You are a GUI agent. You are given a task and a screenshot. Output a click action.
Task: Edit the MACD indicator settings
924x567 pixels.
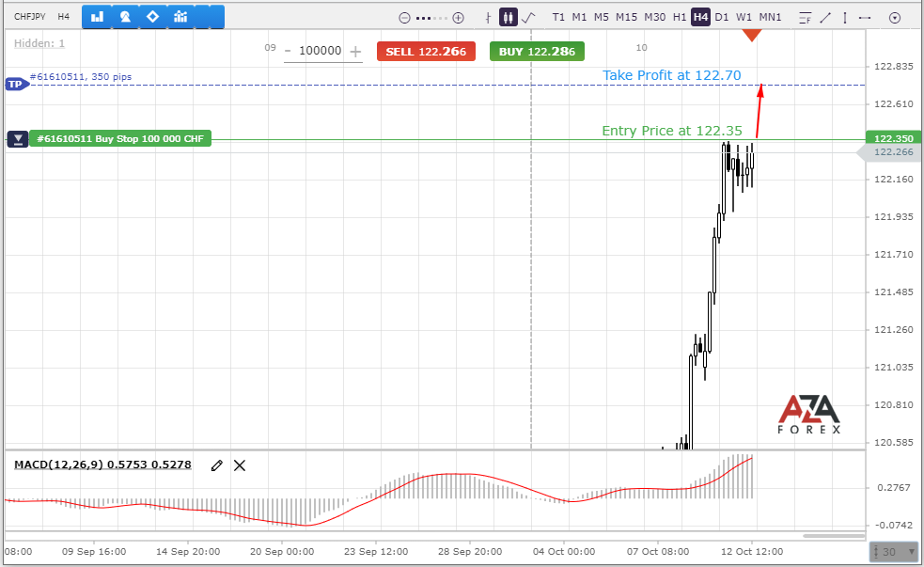217,465
